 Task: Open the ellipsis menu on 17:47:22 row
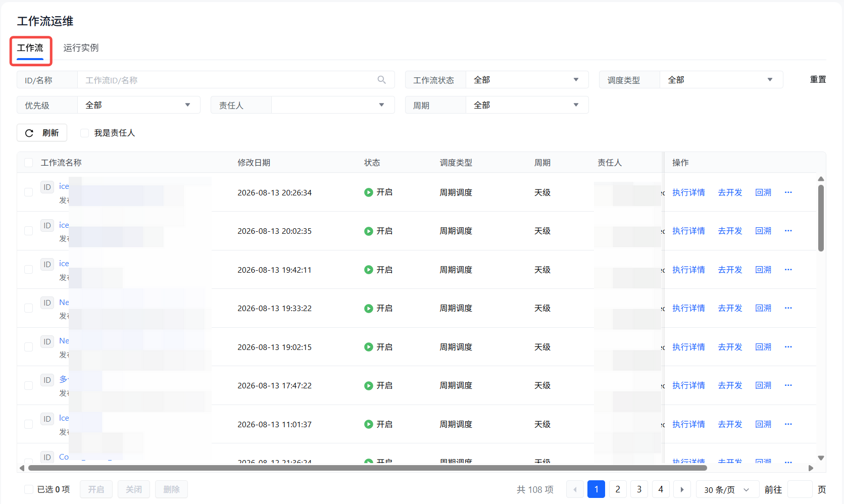pos(788,385)
